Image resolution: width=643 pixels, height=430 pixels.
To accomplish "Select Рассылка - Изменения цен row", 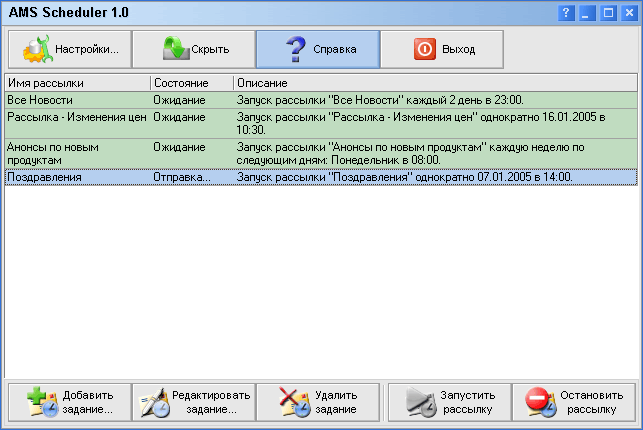I will [x=76, y=117].
